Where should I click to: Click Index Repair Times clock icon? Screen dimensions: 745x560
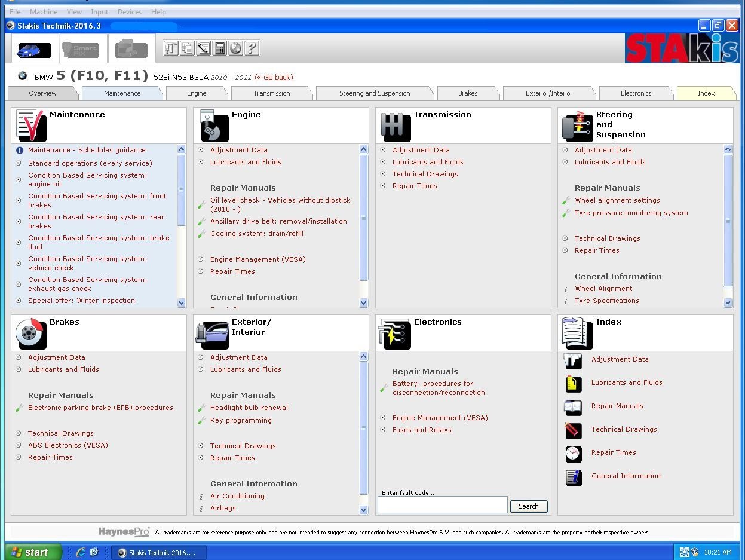click(573, 454)
